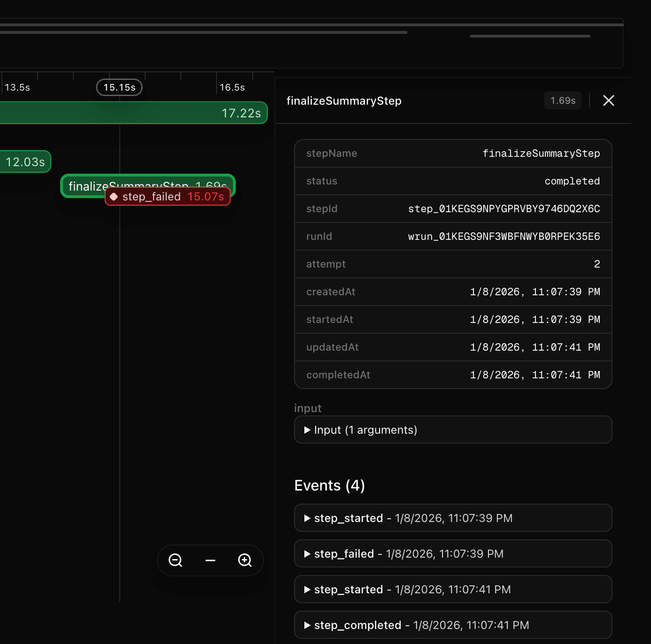Click the completed status value
Screen dimensions: 651x644
[x=572, y=181]
